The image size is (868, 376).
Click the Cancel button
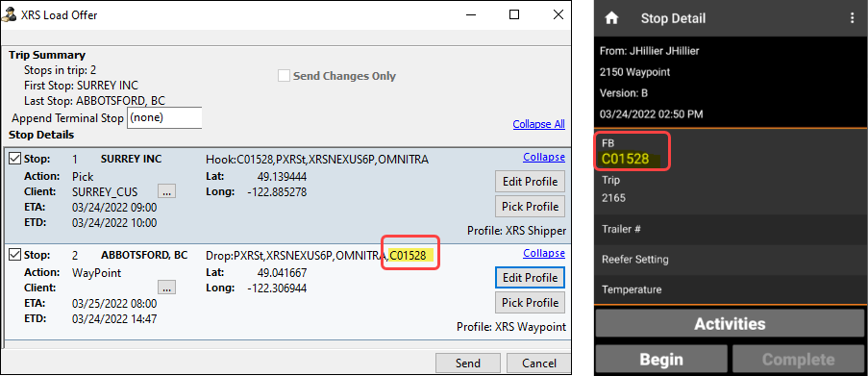tap(538, 363)
